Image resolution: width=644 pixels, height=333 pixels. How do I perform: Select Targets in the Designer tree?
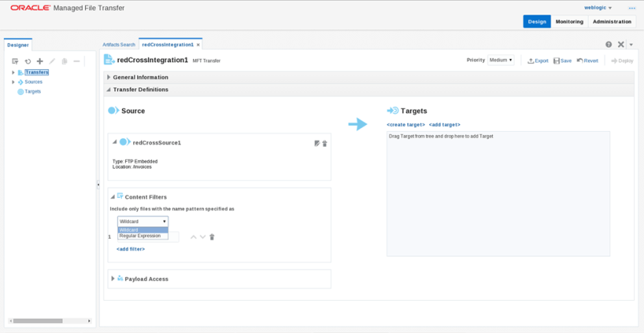32,91
